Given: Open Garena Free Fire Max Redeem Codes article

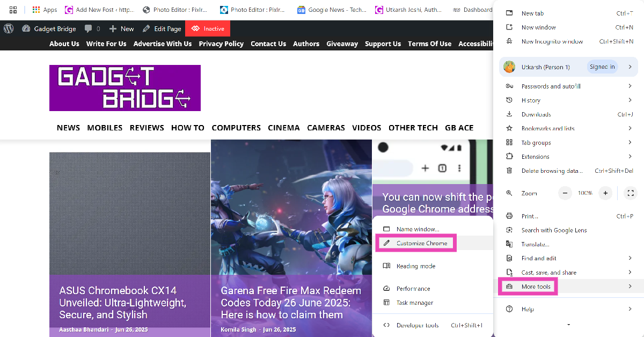Looking at the screenshot, I should point(291,303).
